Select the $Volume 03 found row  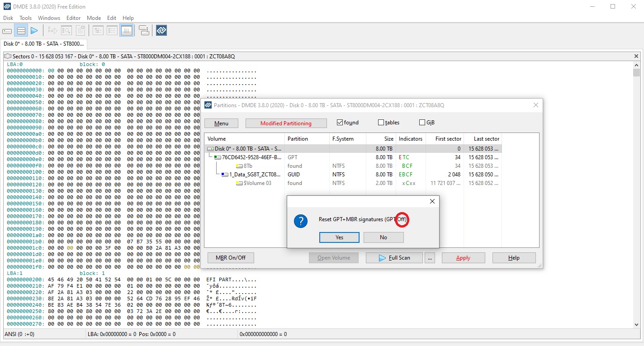coord(354,183)
